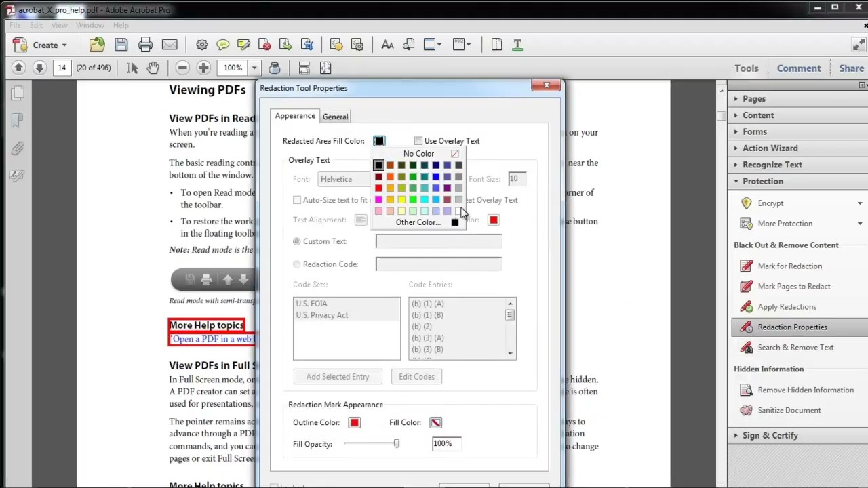Switch to the Appearance tab
Viewport: 868px width, 488px height.
295,116
